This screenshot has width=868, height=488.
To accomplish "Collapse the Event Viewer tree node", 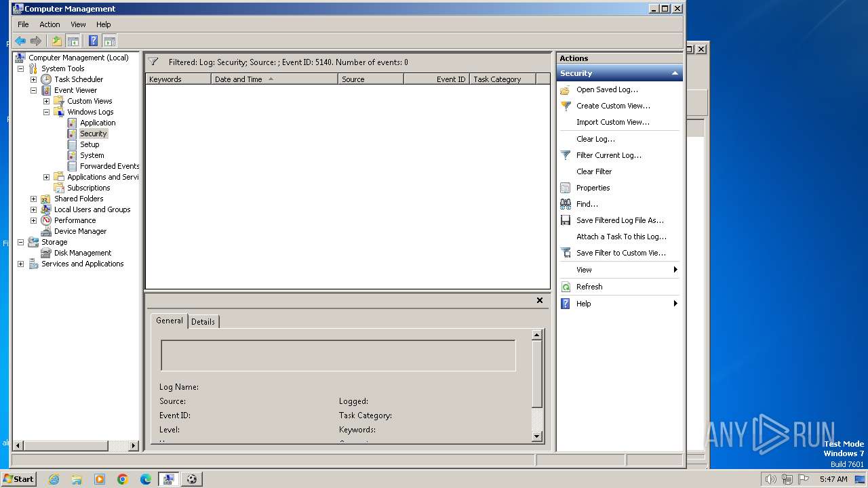I will [x=33, y=90].
